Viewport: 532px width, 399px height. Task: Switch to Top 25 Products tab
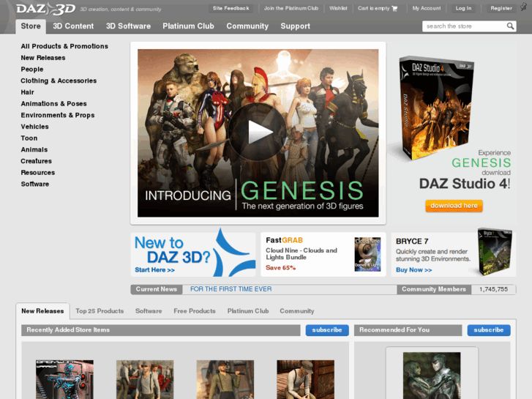[100, 311]
